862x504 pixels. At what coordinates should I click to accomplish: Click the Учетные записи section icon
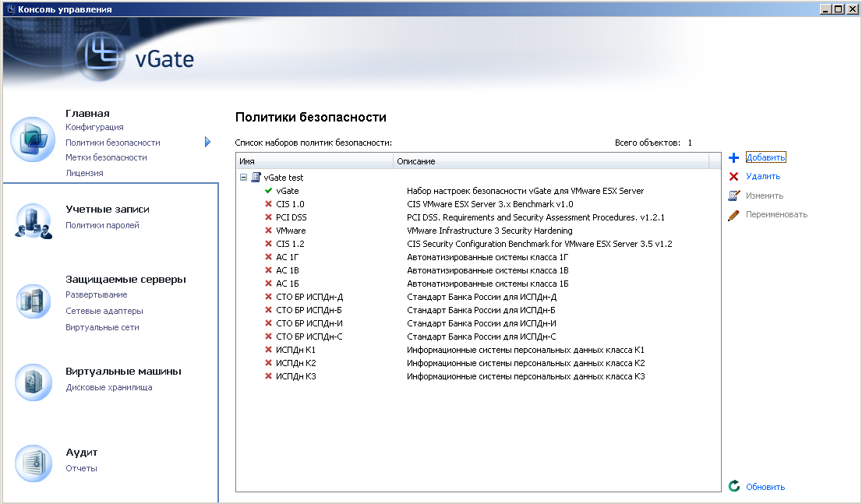pos(33,221)
